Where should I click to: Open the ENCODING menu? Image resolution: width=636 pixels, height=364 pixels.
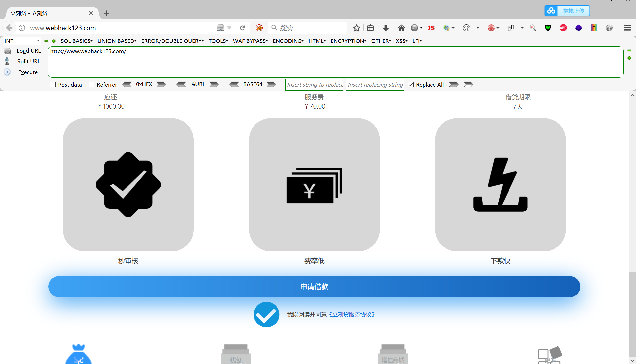288,41
